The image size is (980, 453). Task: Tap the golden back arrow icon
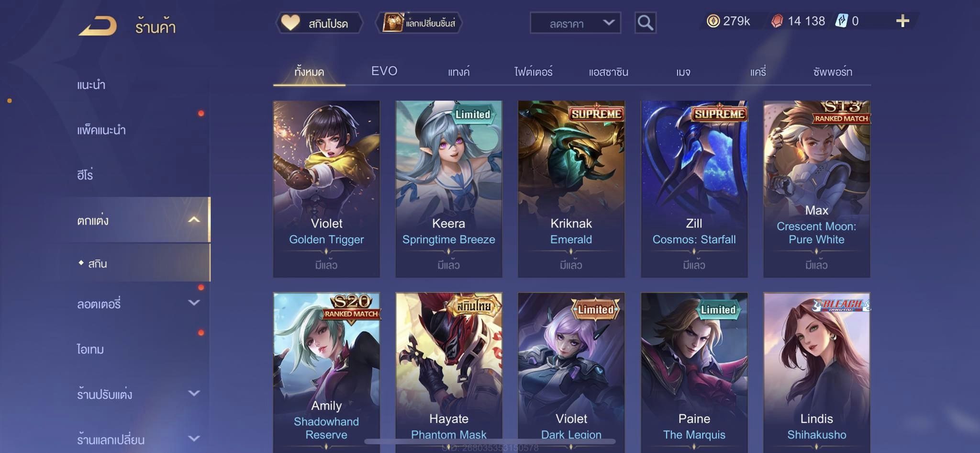(98, 25)
